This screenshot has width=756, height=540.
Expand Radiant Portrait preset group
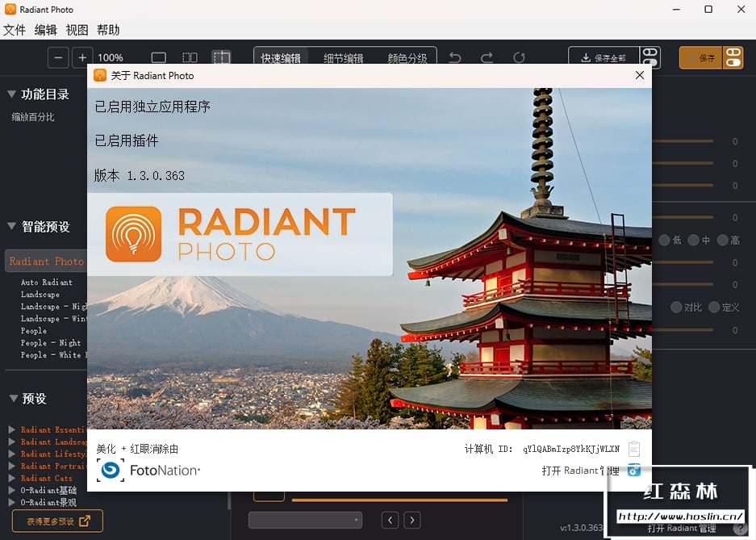tap(11, 466)
